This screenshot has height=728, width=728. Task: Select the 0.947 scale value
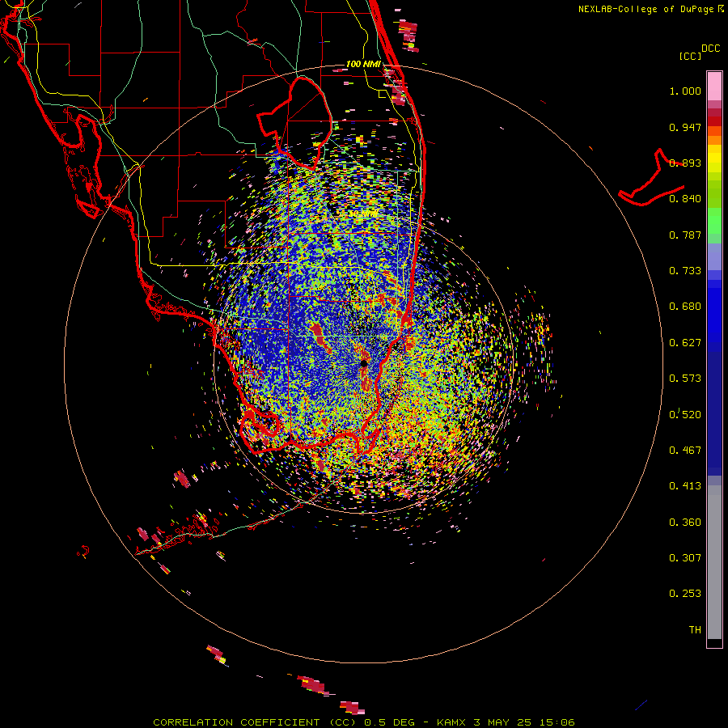click(685, 127)
